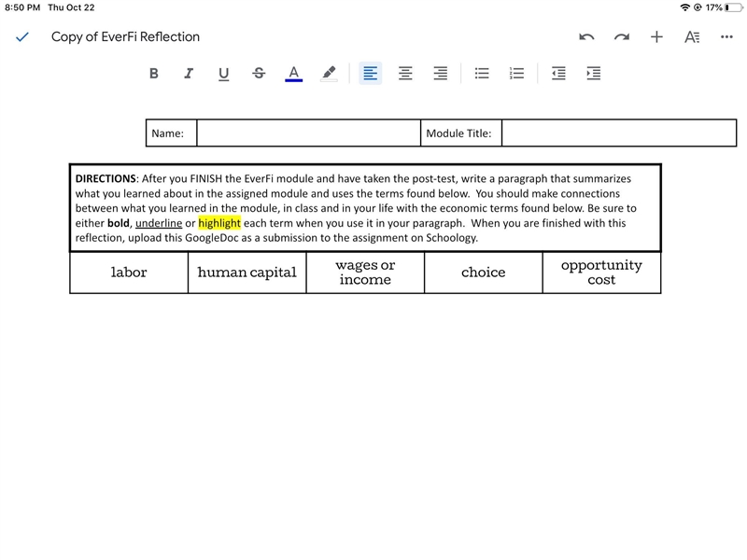Tap the battery indicator in status bar
This screenshot has height=560, width=747.
click(x=733, y=7)
